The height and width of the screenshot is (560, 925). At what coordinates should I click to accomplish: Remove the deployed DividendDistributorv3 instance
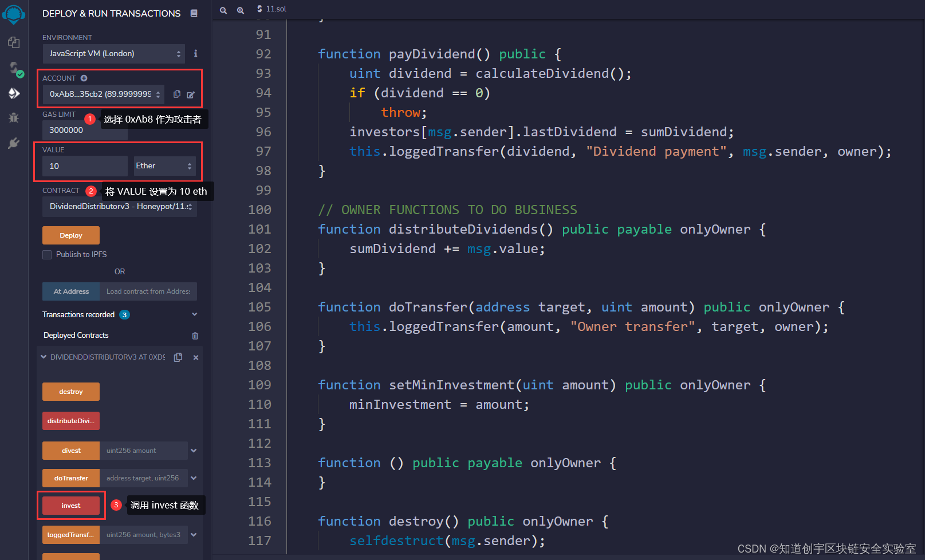(x=196, y=357)
